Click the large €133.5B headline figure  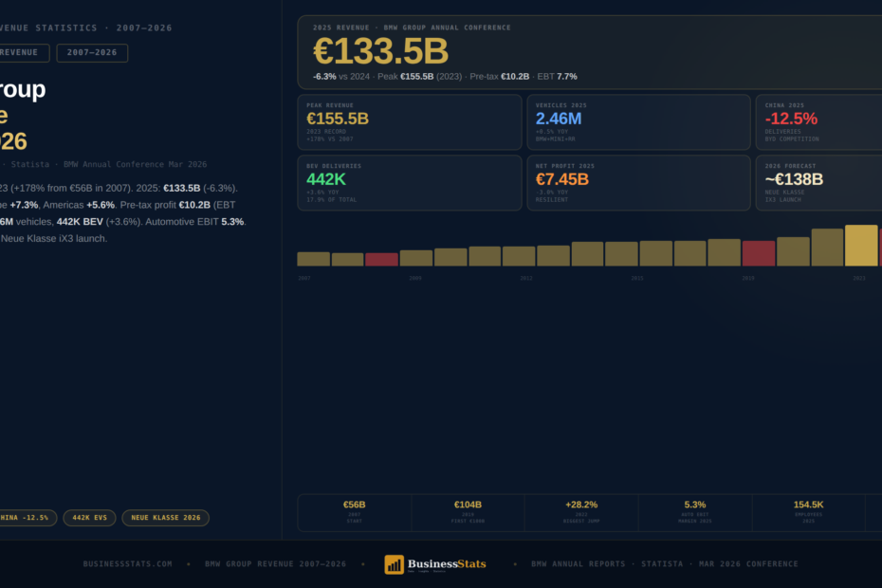click(381, 51)
